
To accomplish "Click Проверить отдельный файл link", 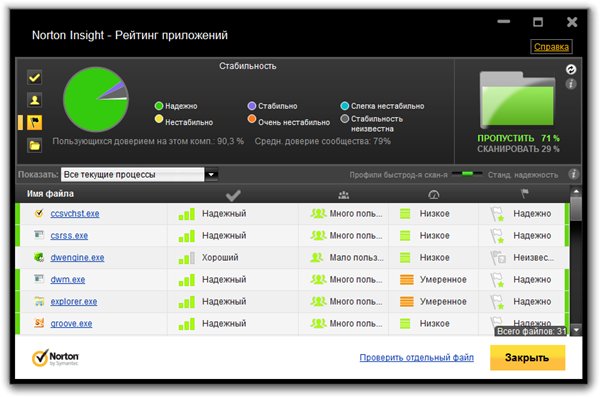I will point(416,357).
